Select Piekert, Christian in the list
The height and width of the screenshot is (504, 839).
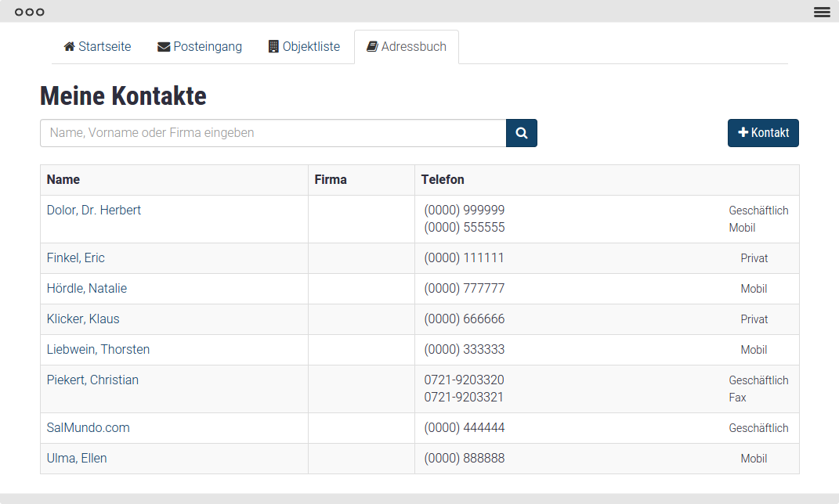pyautogui.click(x=92, y=380)
